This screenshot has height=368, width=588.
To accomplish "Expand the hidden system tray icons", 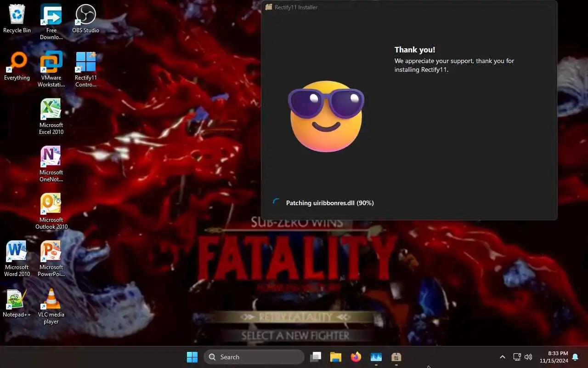I will [502, 357].
